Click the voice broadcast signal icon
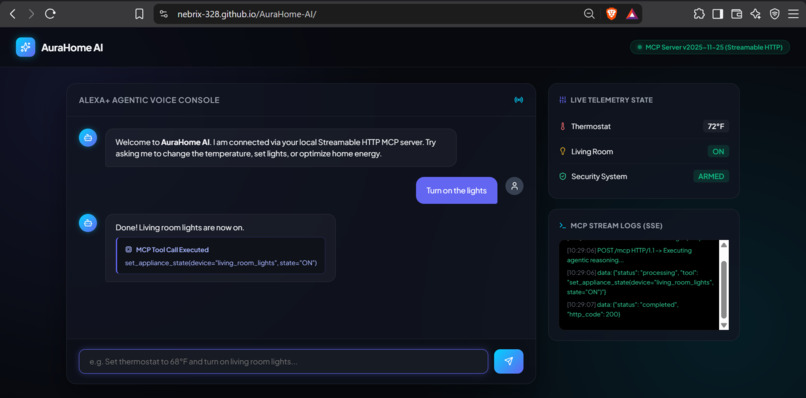This screenshot has width=806, height=398. click(x=519, y=100)
